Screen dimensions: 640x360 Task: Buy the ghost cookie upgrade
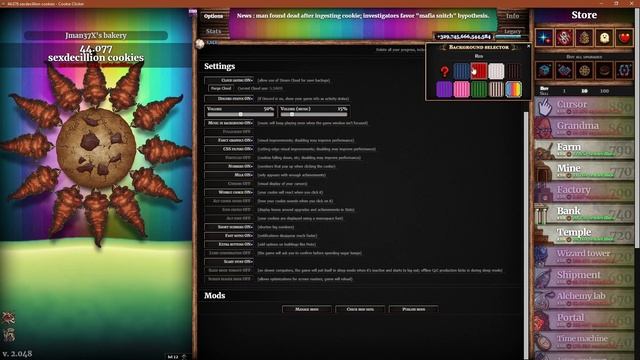[604, 38]
